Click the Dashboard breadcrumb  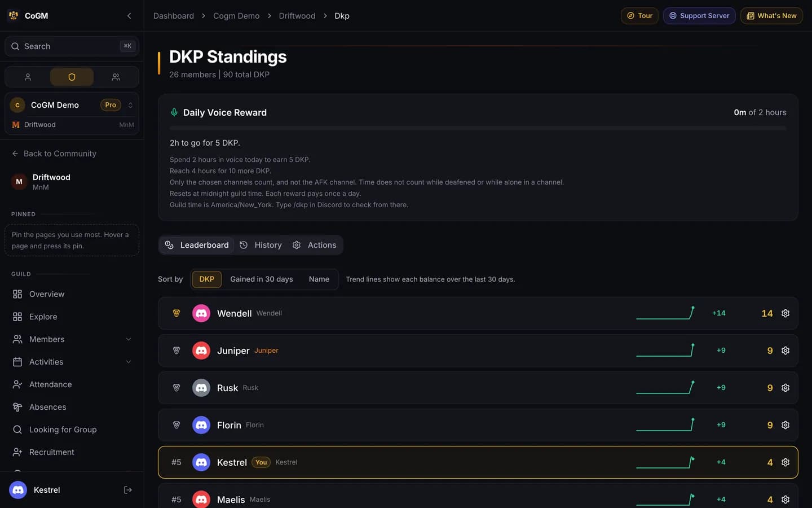click(x=174, y=16)
